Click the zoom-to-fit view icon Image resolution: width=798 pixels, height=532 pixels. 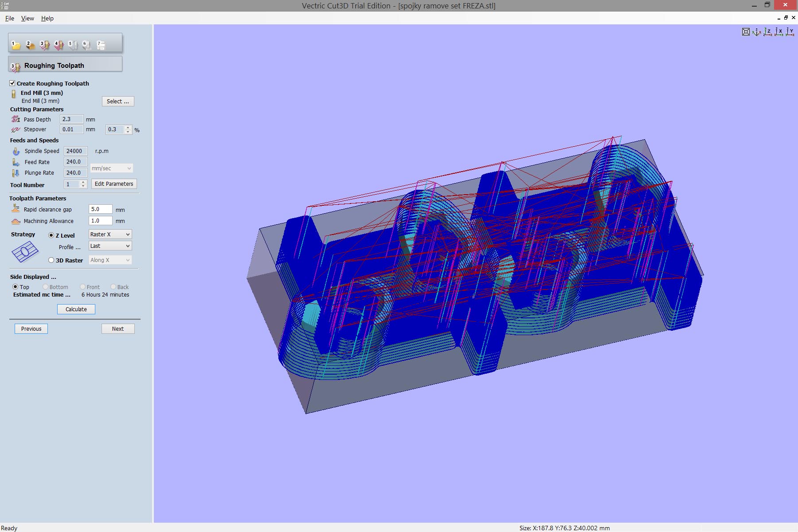pos(746,32)
